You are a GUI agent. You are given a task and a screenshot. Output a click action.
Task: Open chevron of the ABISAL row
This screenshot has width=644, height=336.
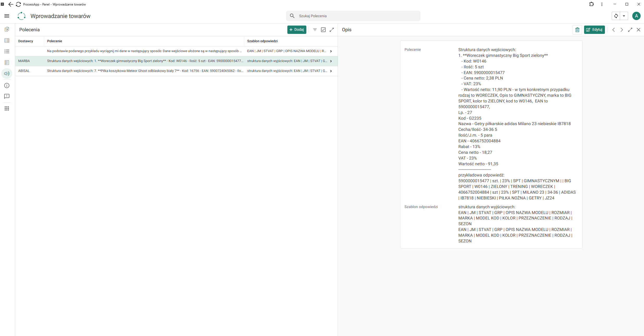[331, 71]
